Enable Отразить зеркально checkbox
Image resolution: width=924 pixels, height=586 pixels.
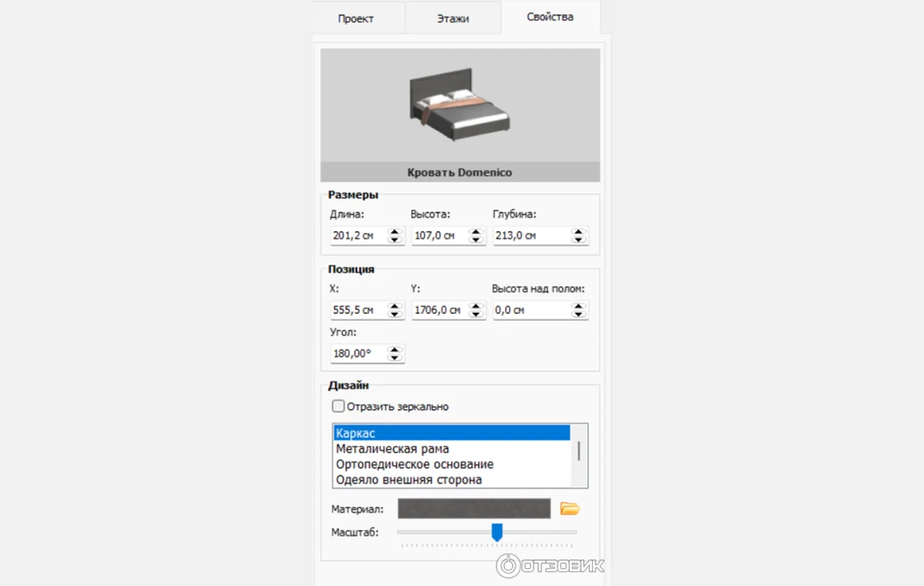[x=338, y=407]
